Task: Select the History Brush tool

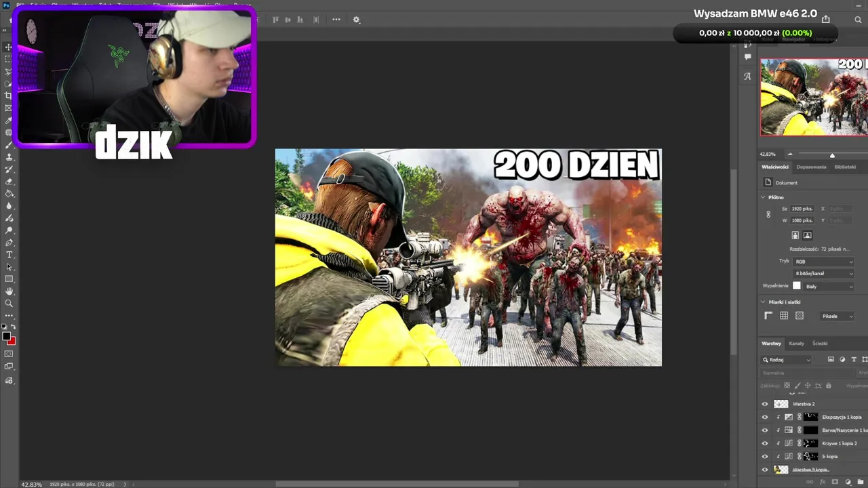Action: point(9,169)
